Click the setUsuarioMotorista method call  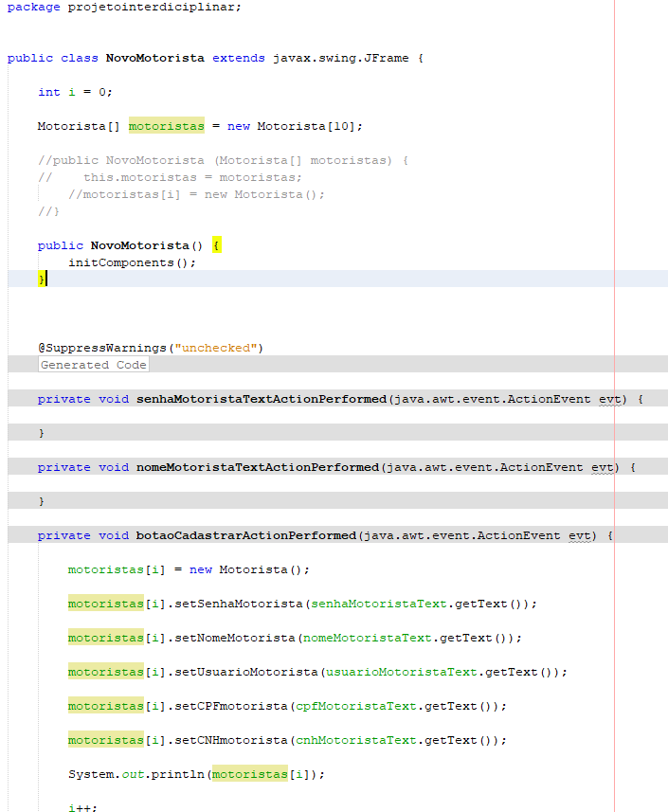click(x=246, y=672)
